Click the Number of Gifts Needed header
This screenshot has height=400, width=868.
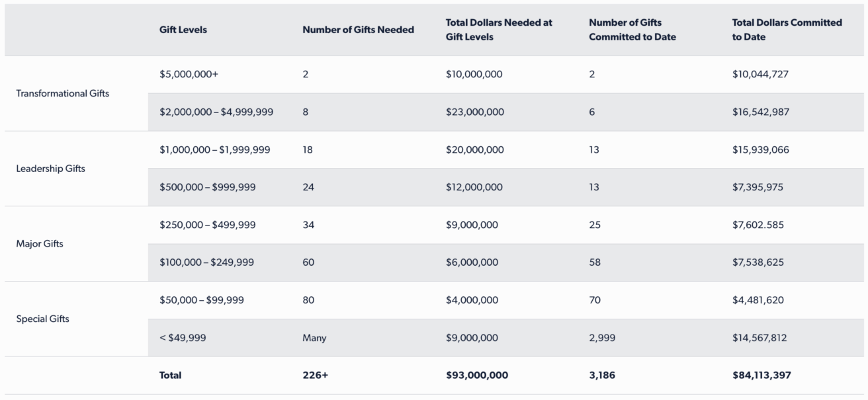coord(358,30)
